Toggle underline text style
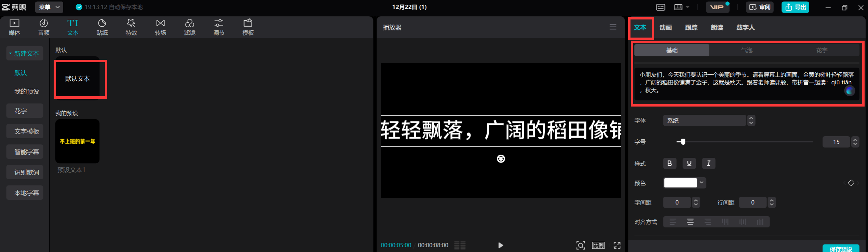This screenshot has width=868, height=252. click(x=689, y=164)
